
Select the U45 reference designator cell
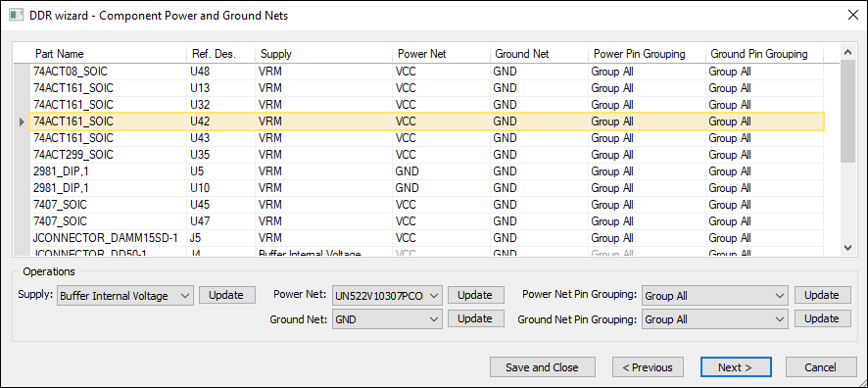[x=220, y=204]
